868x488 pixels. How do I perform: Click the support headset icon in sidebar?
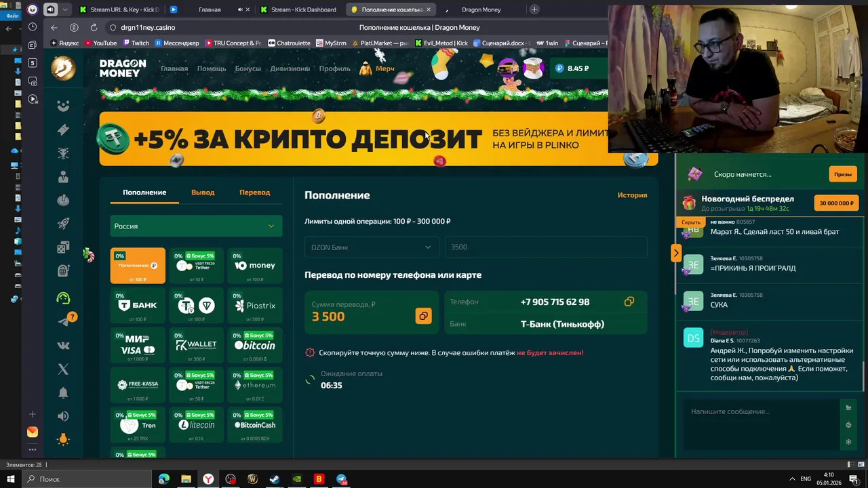pos(63,298)
